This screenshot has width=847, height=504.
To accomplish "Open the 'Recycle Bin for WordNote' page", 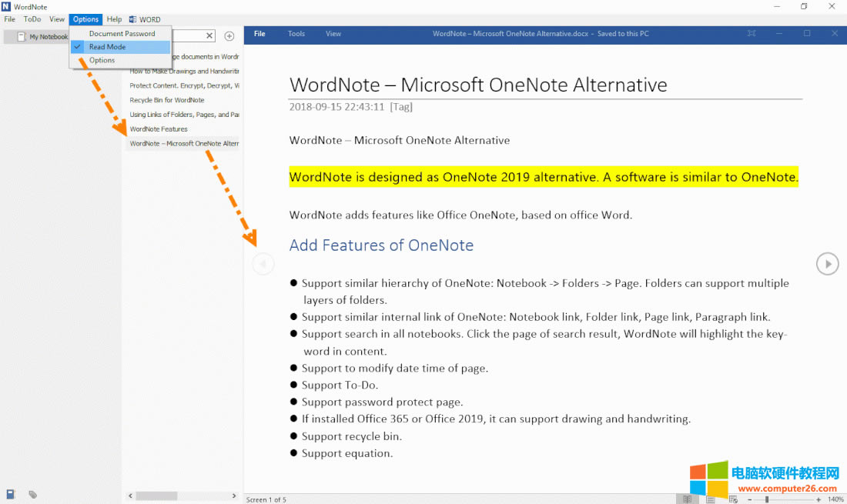I will coord(167,100).
